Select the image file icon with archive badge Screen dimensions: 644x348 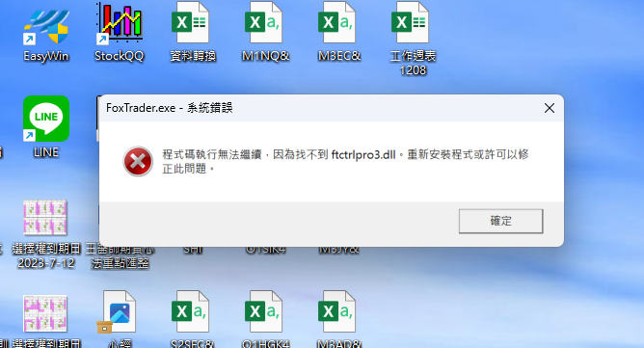click(117, 311)
